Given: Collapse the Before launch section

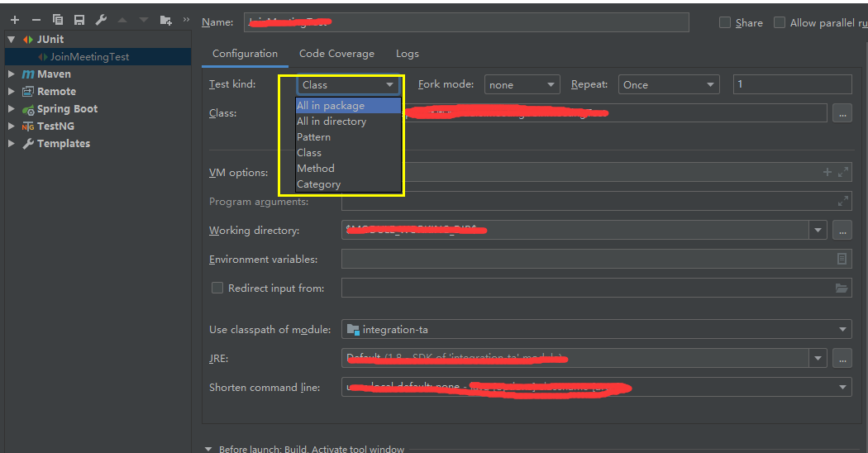Looking at the screenshot, I should [208, 449].
